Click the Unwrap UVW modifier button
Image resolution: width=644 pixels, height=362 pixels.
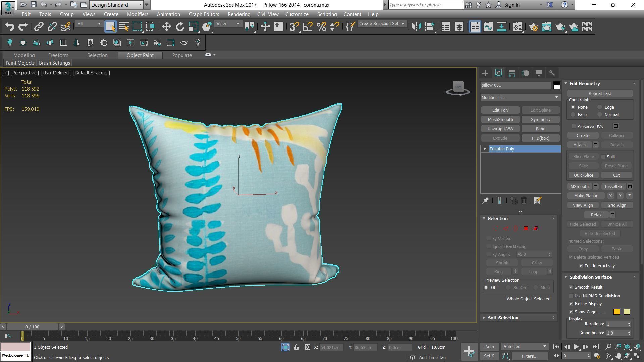tap(500, 129)
